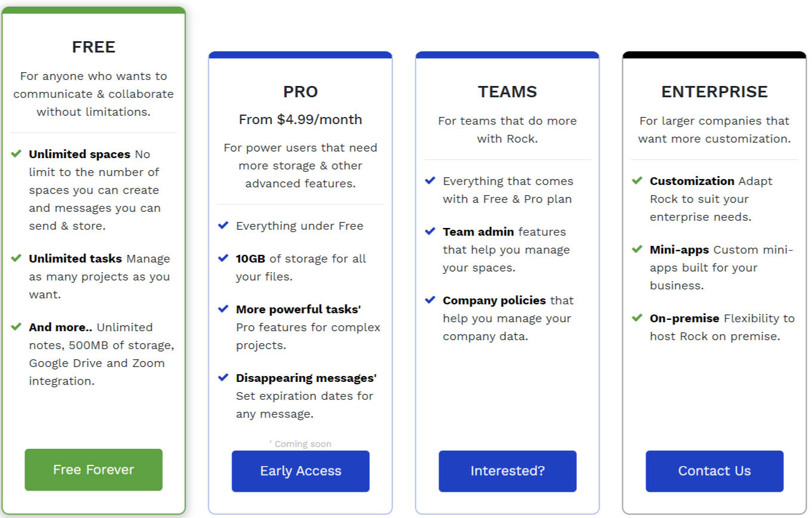This screenshot has height=518, width=812.
Task: Click the checkmark next to And more..
Action: [x=17, y=327]
